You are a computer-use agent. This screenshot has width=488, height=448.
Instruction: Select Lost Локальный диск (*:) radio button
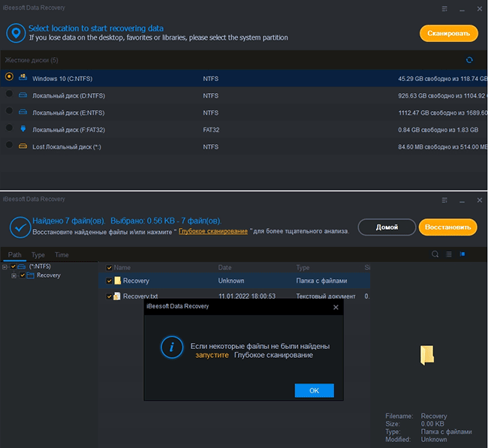(x=9, y=144)
